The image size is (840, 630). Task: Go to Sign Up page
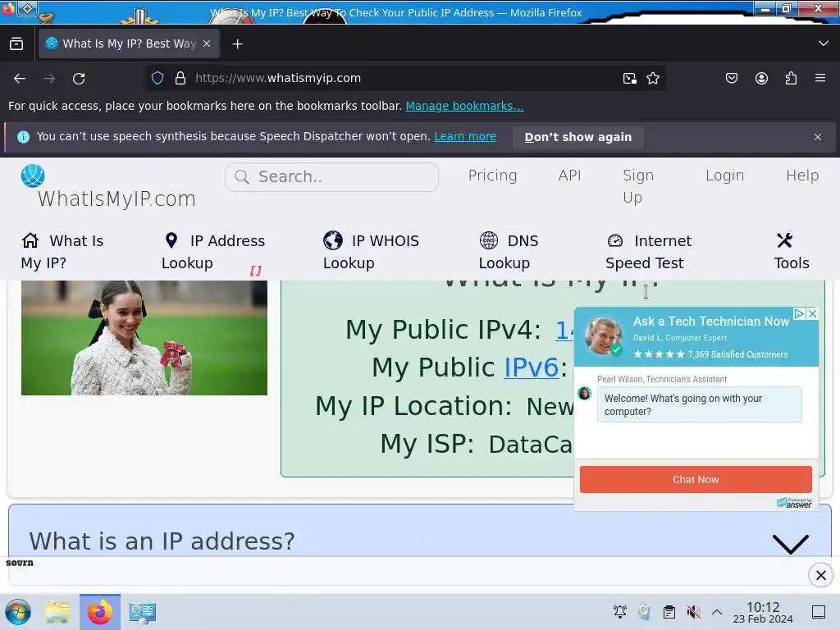pyautogui.click(x=638, y=186)
